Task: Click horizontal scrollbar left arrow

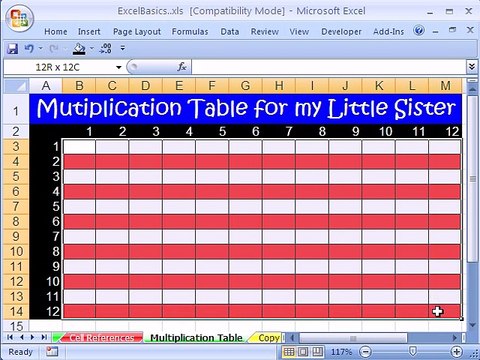Action: tap(292, 338)
